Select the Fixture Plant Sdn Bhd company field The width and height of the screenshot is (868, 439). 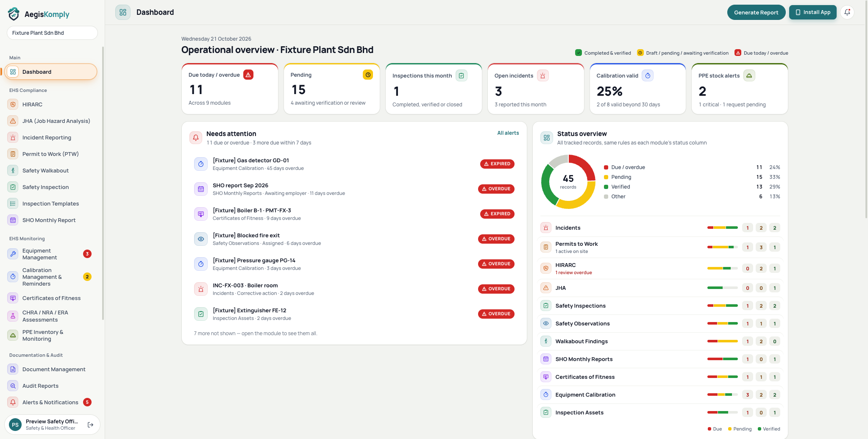(52, 33)
